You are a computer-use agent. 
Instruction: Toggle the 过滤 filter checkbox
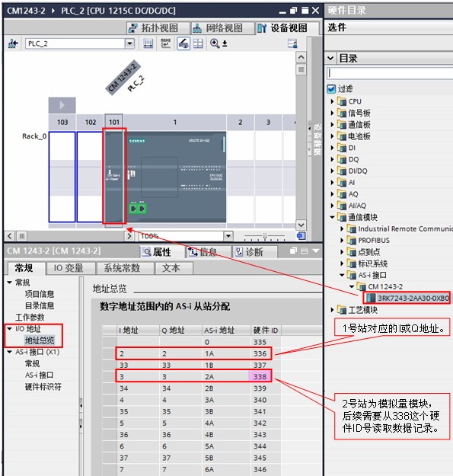(331, 88)
